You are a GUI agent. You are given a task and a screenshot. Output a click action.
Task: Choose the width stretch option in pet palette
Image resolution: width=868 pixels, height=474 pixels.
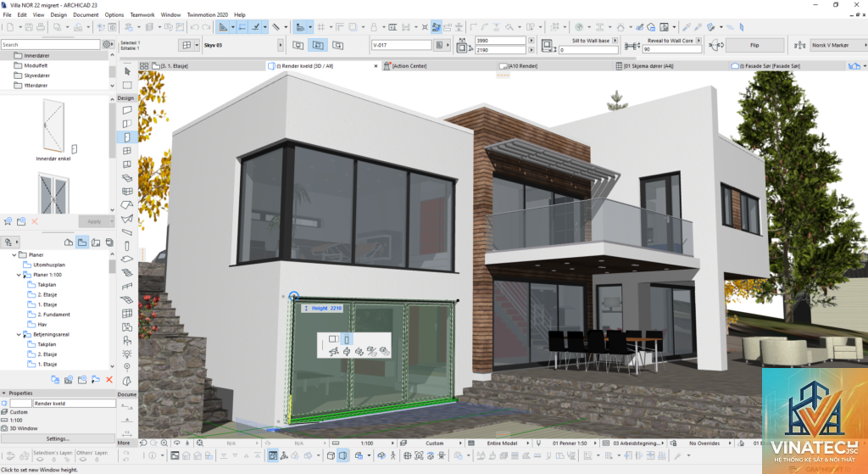(x=333, y=339)
